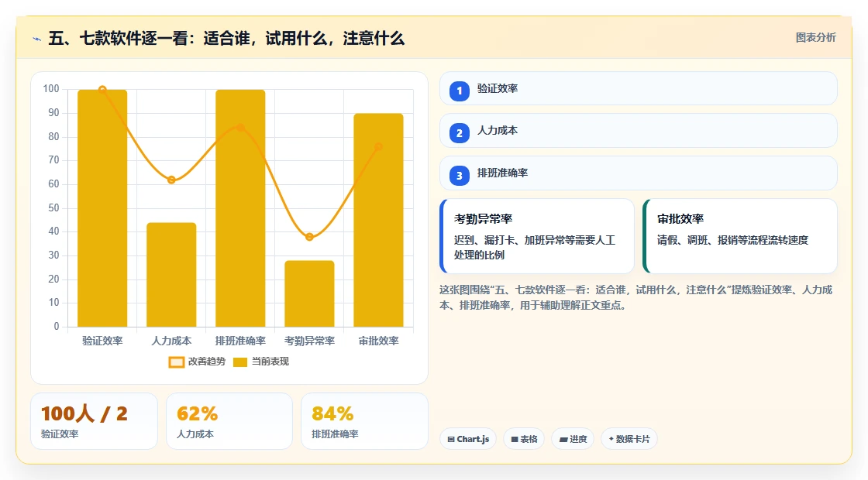
Task: Click the 考勤异常率 bar in the chart
Action: click(309, 293)
